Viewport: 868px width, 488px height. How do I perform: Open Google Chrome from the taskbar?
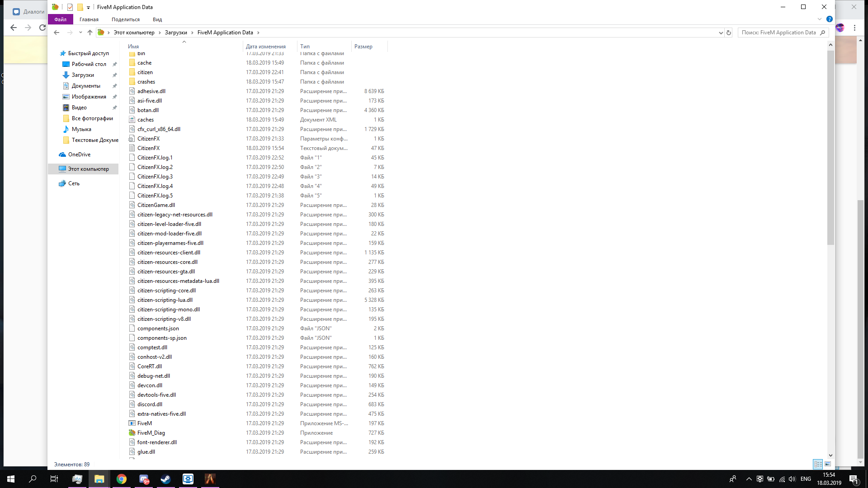[x=122, y=479]
